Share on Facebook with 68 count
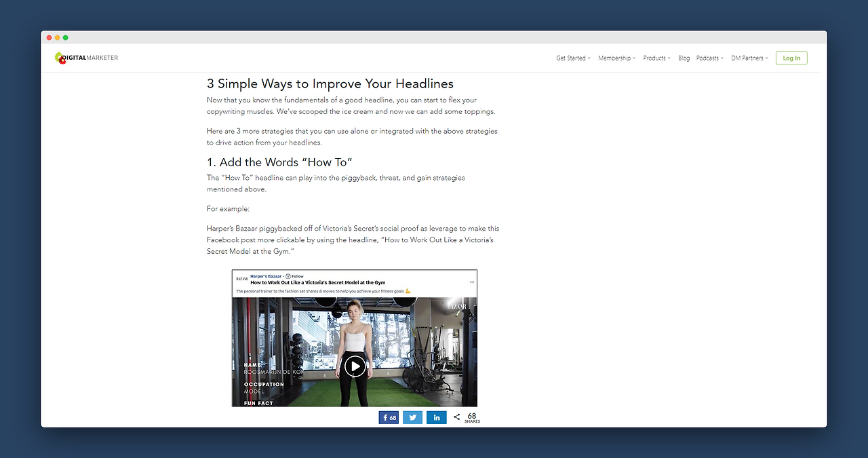868x458 pixels. pos(389,417)
